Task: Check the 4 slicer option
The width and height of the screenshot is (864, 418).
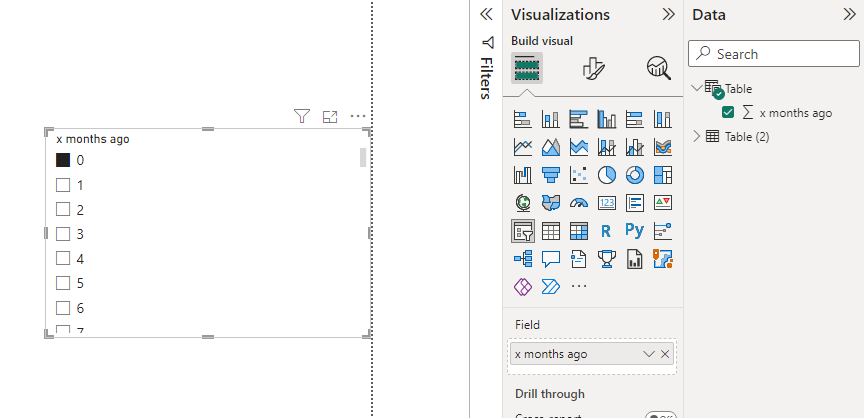Action: click(63, 258)
